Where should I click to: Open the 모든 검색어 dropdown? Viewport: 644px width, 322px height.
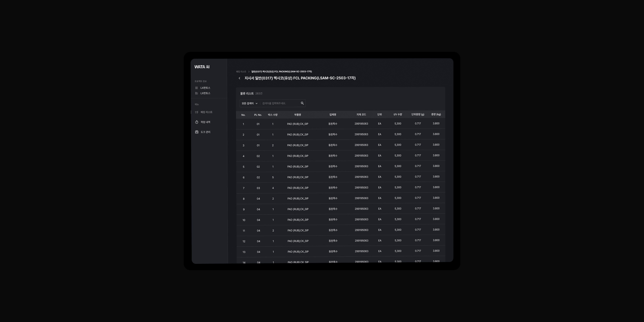pos(249,103)
